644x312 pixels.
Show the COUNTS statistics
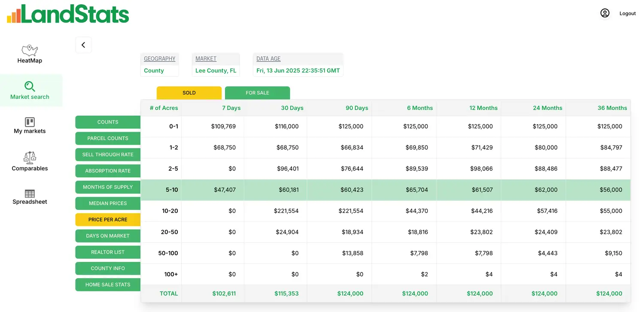(108, 122)
